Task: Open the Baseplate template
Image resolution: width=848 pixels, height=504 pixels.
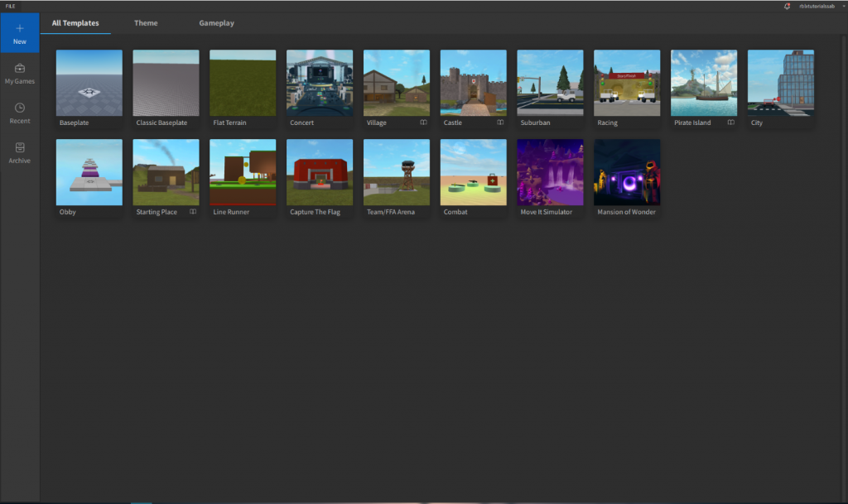Action: click(89, 83)
